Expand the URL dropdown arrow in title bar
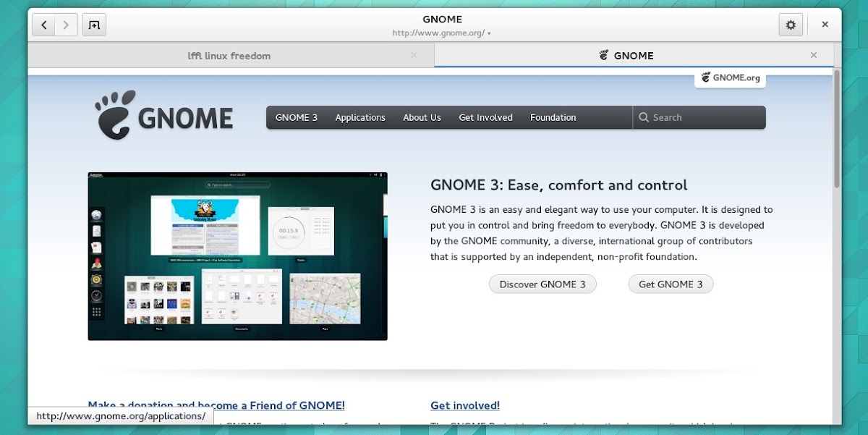 click(x=490, y=33)
